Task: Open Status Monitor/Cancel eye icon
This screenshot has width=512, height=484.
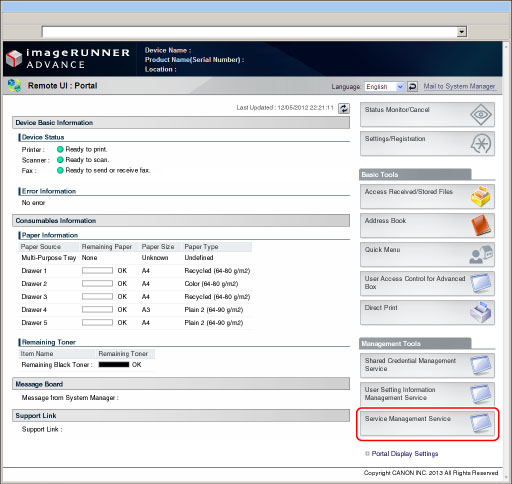Action: pos(481,115)
